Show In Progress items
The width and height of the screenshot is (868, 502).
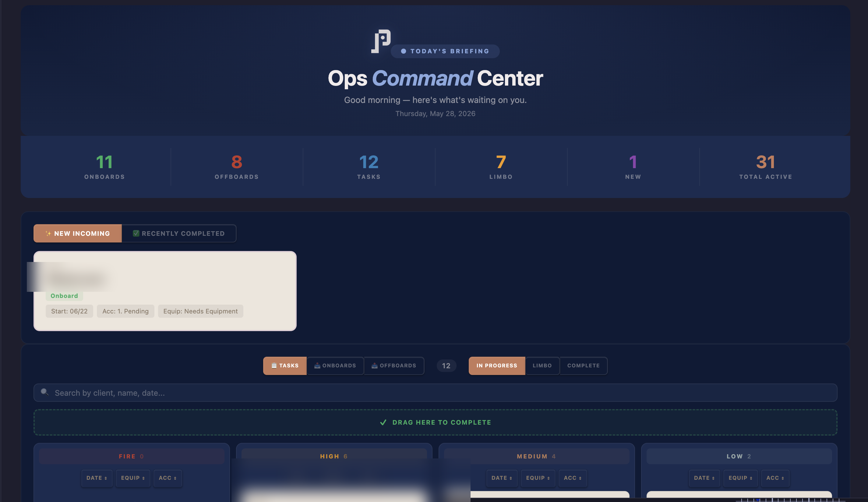497,366
